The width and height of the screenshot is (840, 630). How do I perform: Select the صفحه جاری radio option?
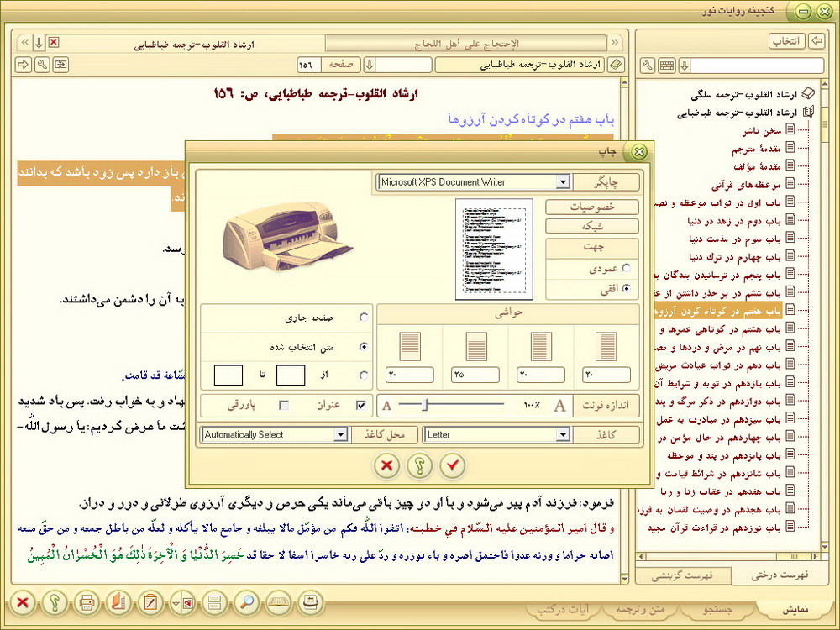(x=364, y=318)
